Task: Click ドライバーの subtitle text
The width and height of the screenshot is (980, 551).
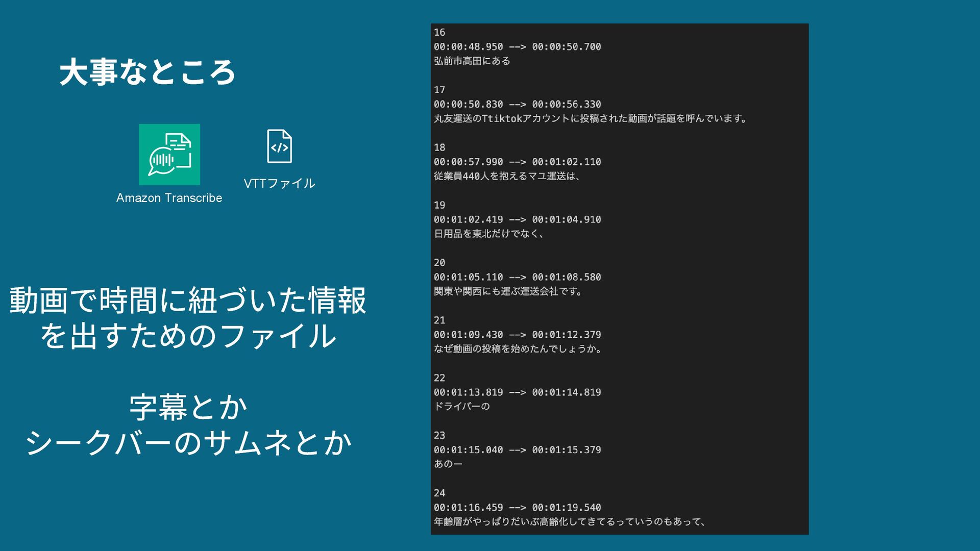Action: tap(461, 407)
